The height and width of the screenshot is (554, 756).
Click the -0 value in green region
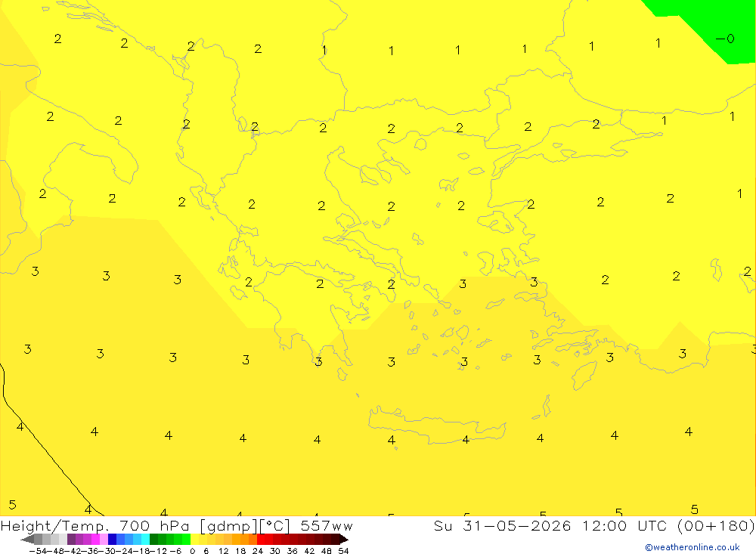click(725, 39)
